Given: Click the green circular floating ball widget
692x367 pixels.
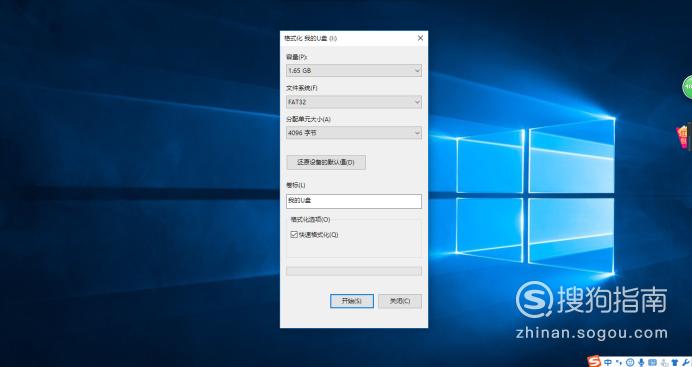Looking at the screenshot, I should pos(687,86).
